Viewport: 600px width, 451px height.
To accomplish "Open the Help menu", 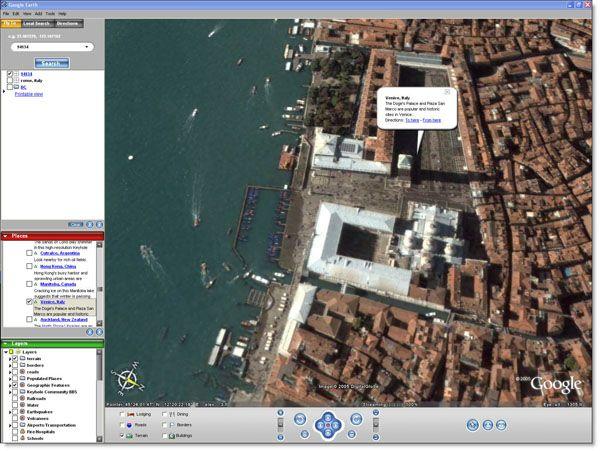I will click(62, 13).
